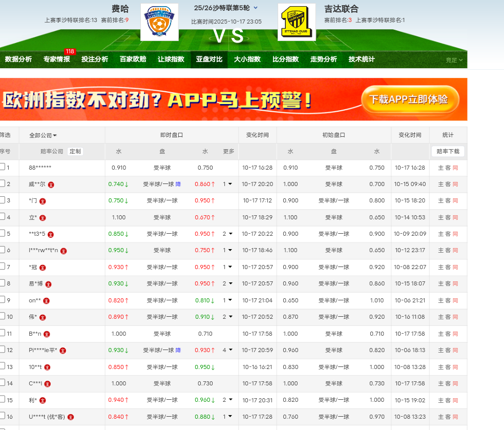Open the 专家情报 tab
This screenshot has width=504, height=430.
56,59
